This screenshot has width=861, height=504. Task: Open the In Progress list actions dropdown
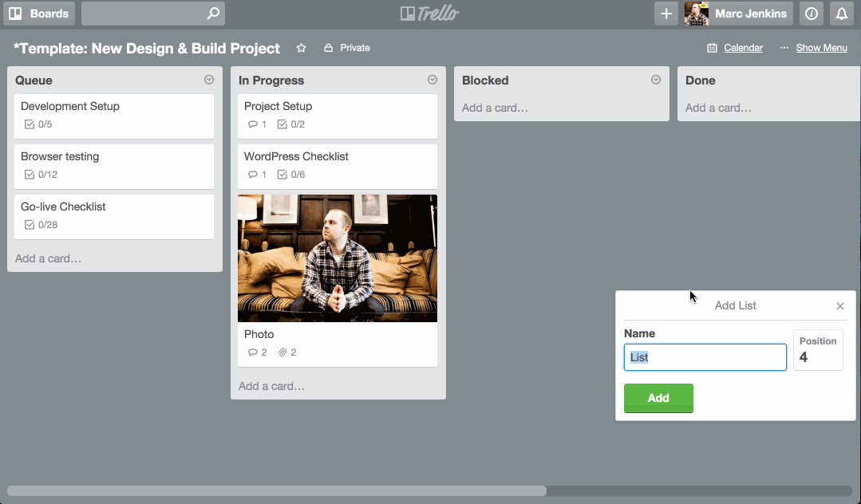pos(432,80)
